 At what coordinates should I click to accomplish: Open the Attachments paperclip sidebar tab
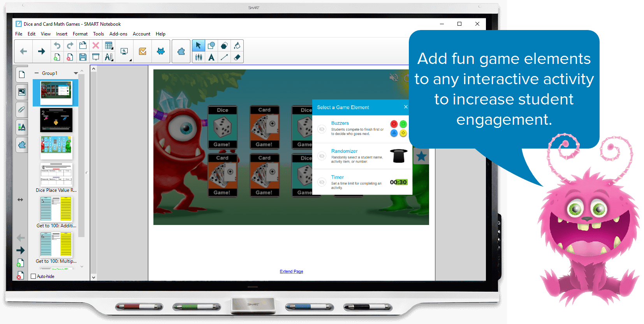click(x=22, y=110)
